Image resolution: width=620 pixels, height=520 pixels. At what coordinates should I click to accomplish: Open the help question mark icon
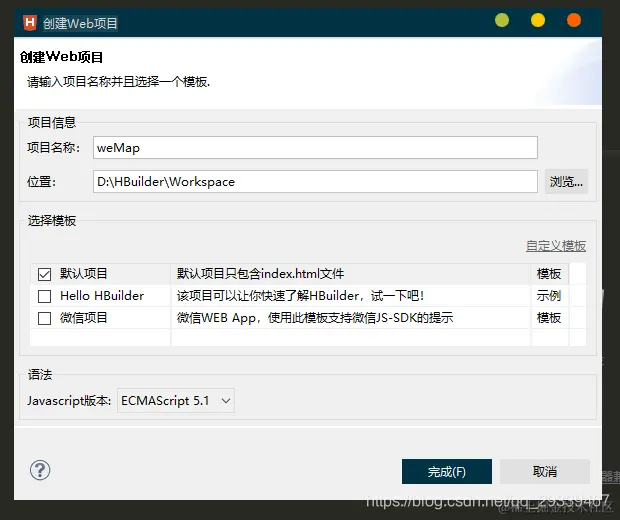40,470
